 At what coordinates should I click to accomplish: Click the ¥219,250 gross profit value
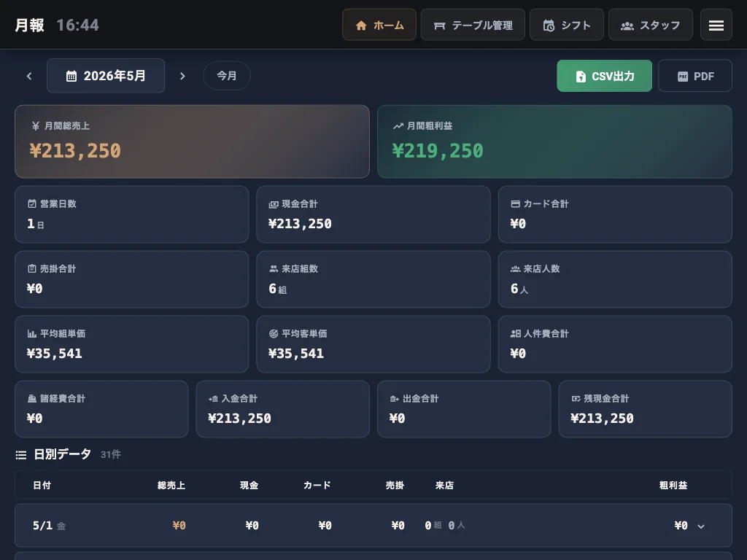438,151
